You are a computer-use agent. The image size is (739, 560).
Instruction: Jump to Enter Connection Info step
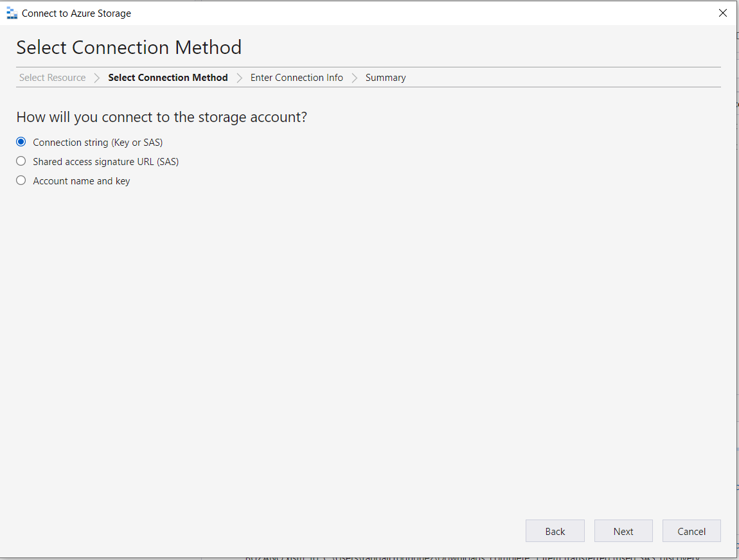[x=296, y=78]
